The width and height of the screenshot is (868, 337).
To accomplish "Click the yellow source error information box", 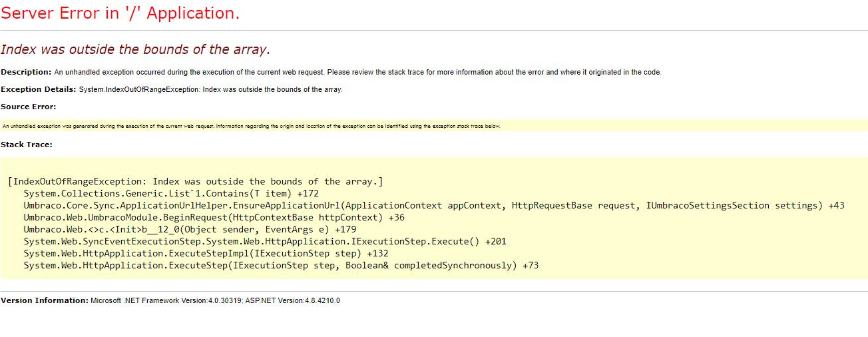I will 434,125.
